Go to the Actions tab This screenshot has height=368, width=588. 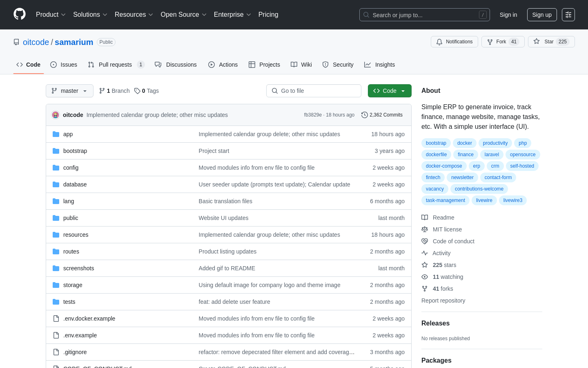coord(223,65)
